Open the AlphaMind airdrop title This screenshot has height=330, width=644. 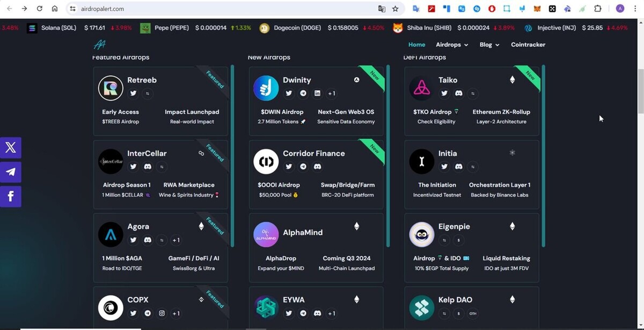pyautogui.click(x=303, y=232)
